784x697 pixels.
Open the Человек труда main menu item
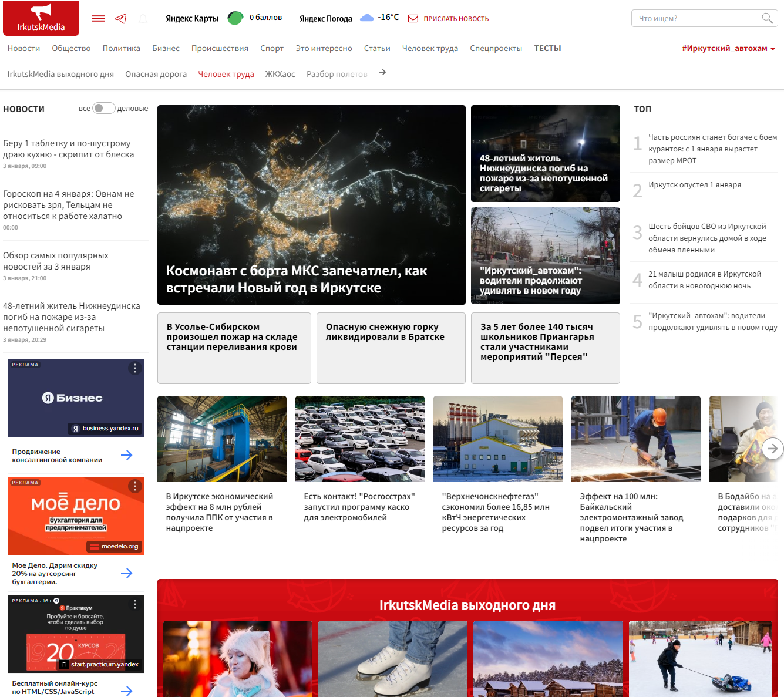(x=430, y=49)
